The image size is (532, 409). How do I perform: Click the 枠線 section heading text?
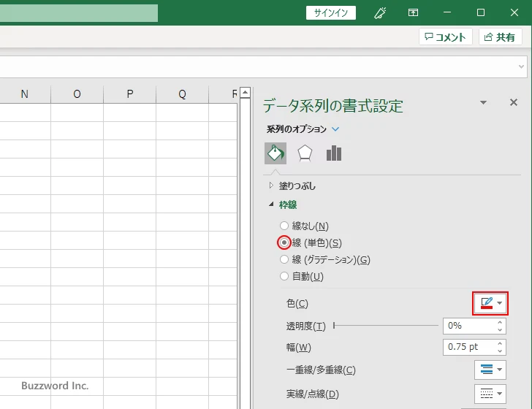point(288,204)
